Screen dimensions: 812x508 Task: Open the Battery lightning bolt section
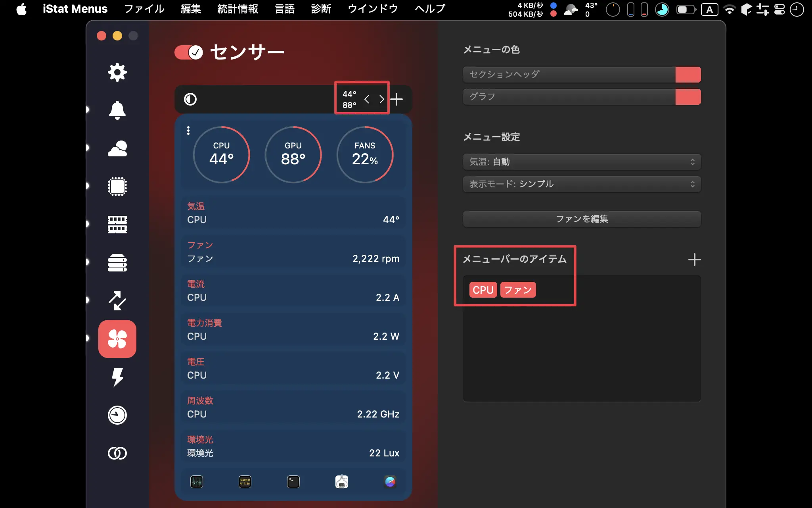[x=117, y=377]
